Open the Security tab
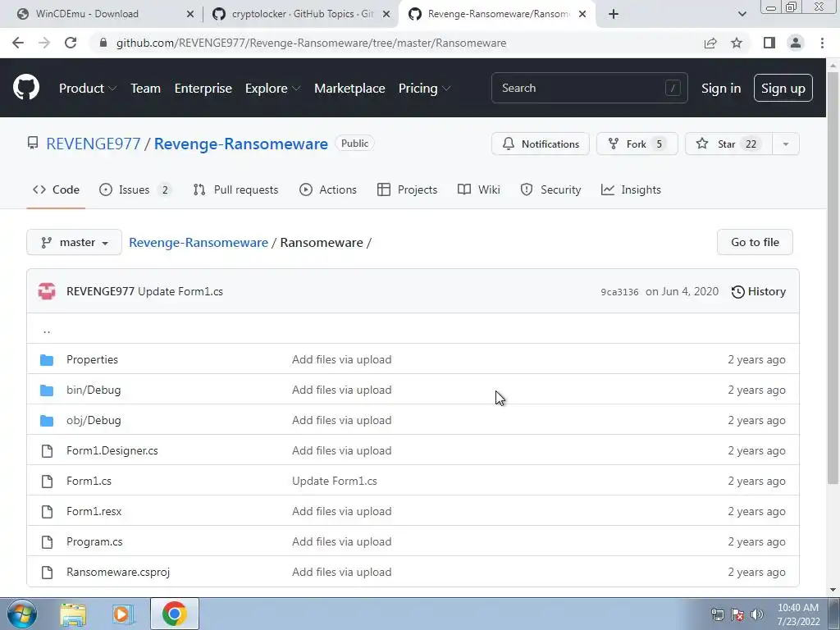Viewport: 840px width, 630px height. click(550, 189)
